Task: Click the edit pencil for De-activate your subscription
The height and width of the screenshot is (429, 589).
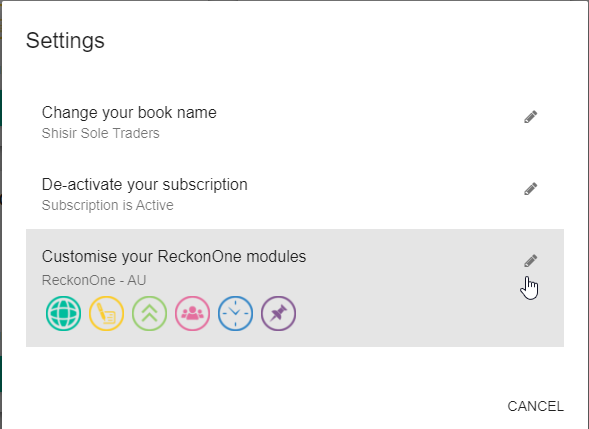Action: point(530,189)
